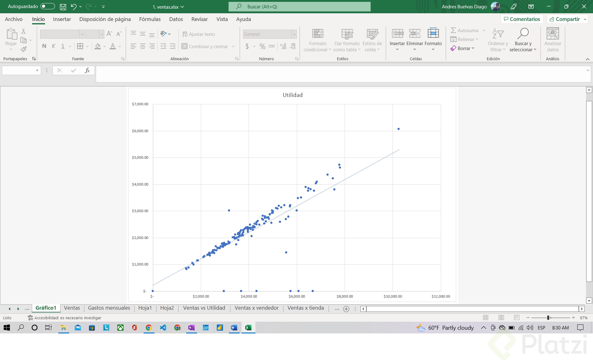Open Word from the Windows taskbar
This screenshot has width=593, height=364.
tap(234, 328)
